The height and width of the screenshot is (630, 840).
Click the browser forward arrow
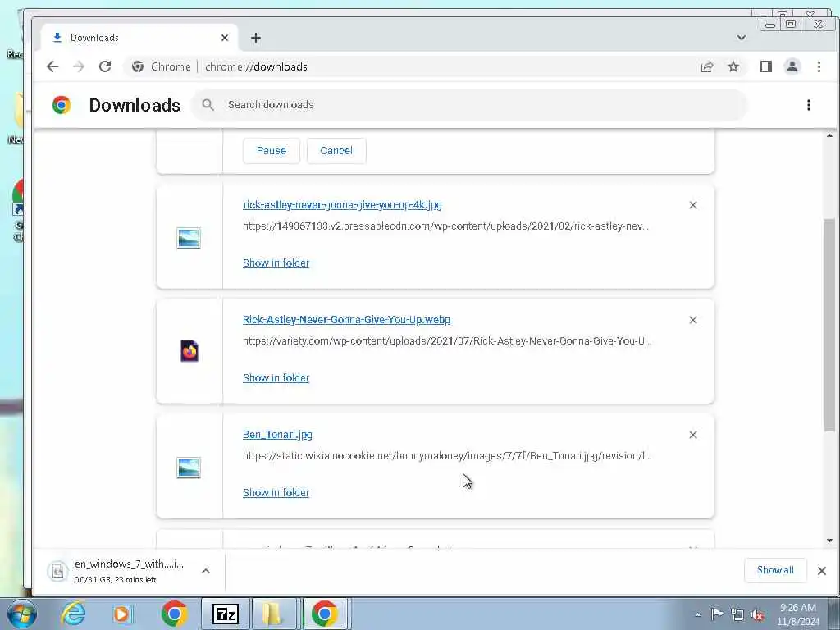tap(78, 66)
